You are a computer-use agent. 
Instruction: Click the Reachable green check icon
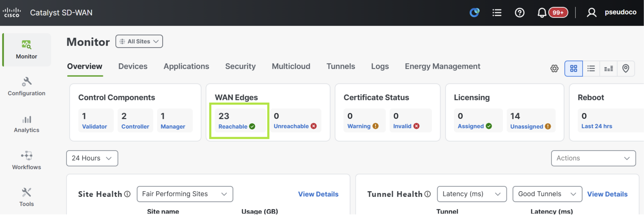pyautogui.click(x=252, y=127)
